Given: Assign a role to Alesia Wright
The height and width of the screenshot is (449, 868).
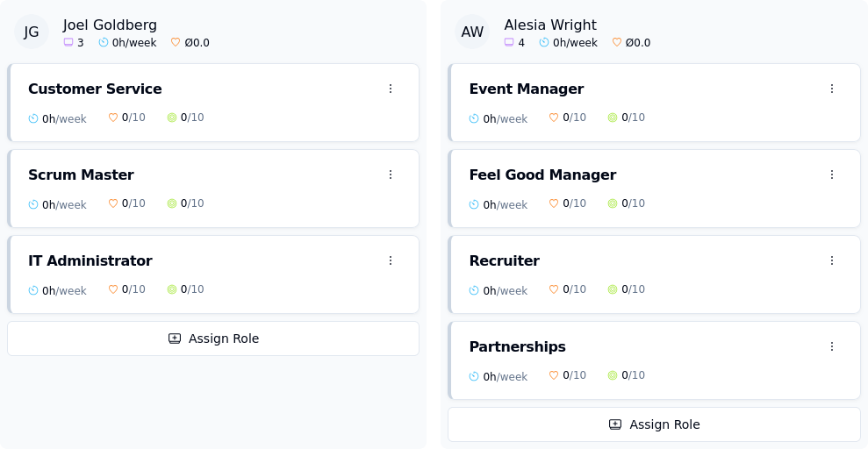Looking at the screenshot, I should tap(654, 424).
